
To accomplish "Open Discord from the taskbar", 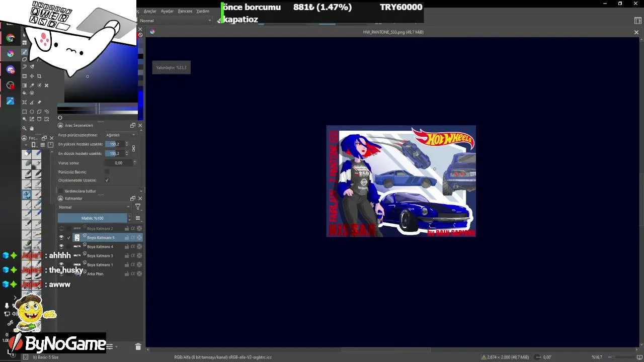I will pyautogui.click(x=11, y=69).
